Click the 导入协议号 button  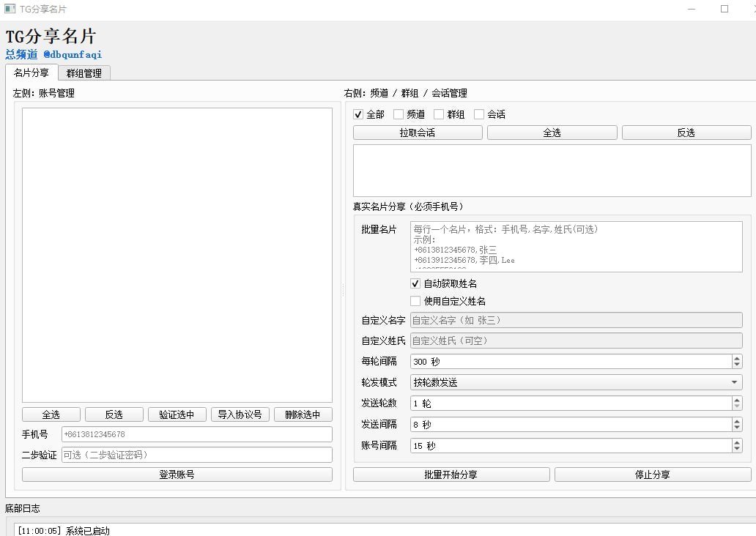240,414
